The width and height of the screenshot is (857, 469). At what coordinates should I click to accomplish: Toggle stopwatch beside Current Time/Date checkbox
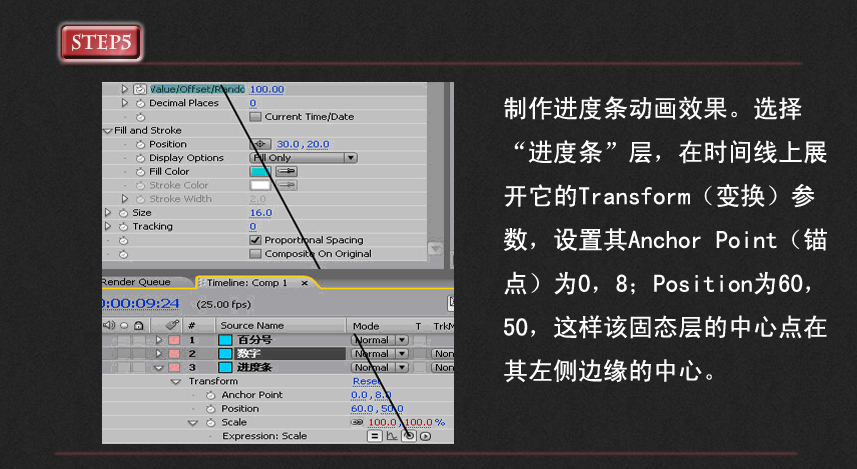coord(140,117)
